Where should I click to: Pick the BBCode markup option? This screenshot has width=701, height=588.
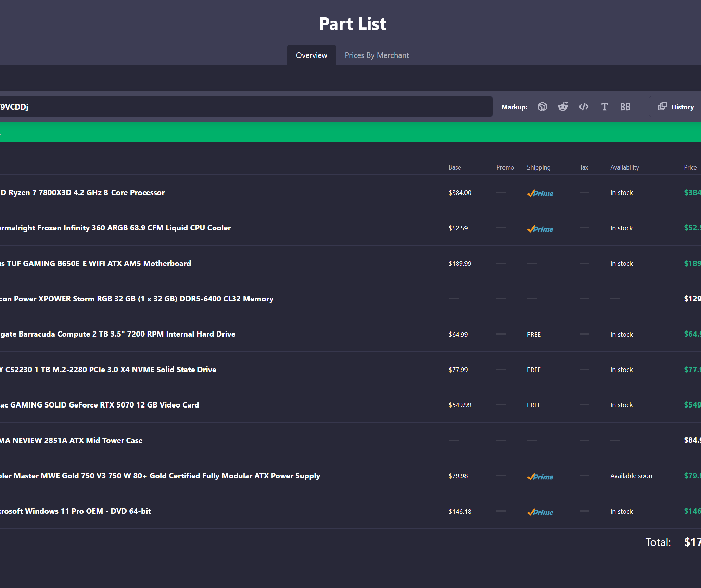[x=625, y=107]
